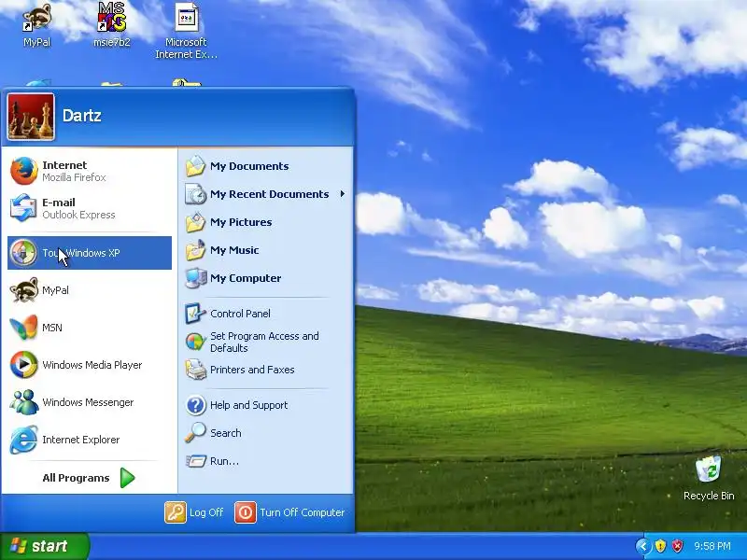Expand the All Programs green arrow
Image resolution: width=747 pixels, height=560 pixels.
coord(127,478)
